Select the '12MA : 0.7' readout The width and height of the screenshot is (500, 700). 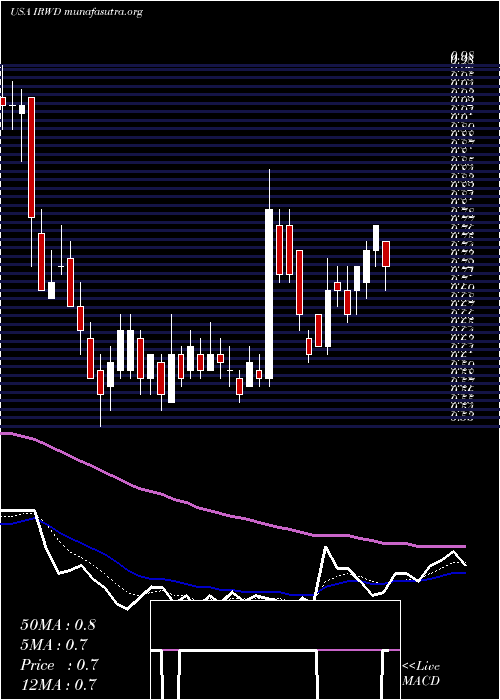point(59,684)
